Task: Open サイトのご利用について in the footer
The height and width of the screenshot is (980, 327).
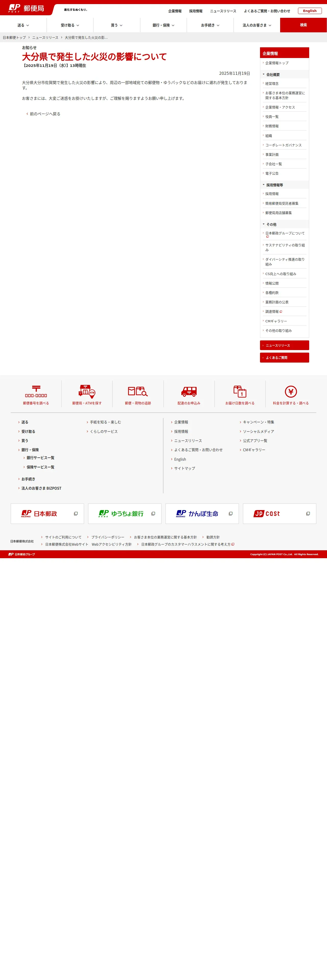Action: coord(63,537)
